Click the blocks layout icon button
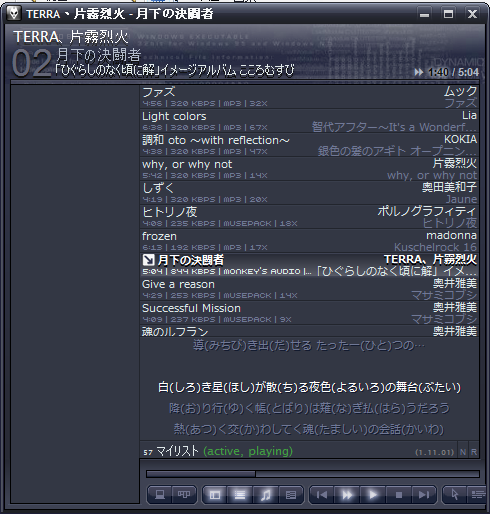Screen dimensions: 490x514 [x=184, y=495]
